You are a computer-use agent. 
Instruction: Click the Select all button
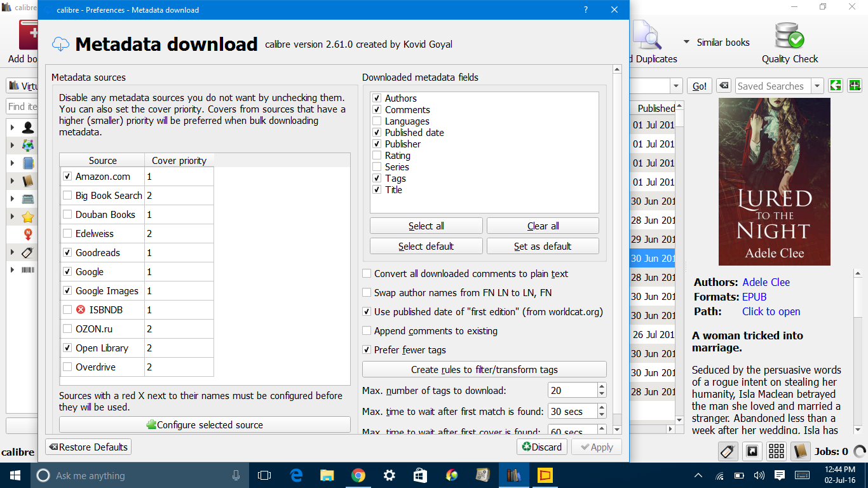coord(426,226)
